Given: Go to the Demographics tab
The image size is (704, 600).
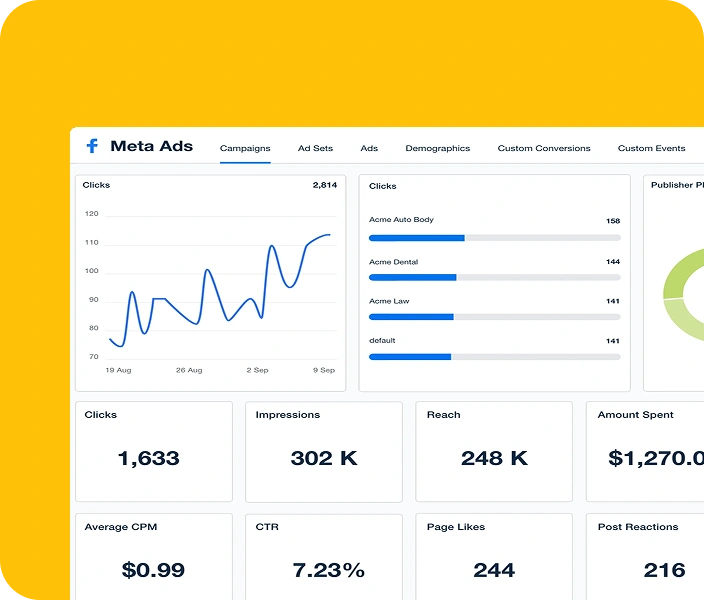Looking at the screenshot, I should [x=437, y=148].
